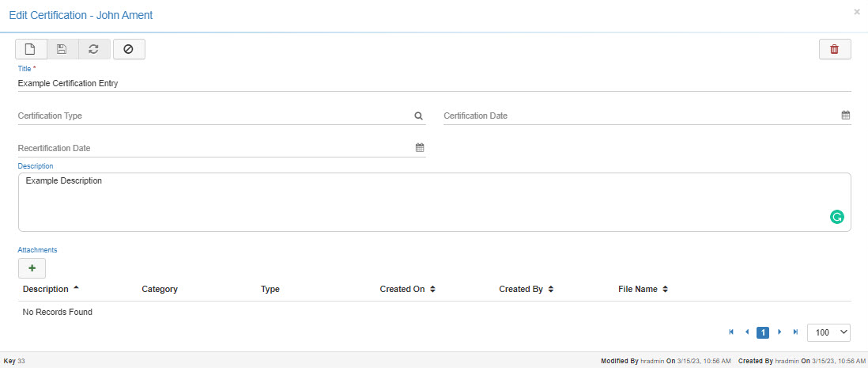Close the Edit Certification dialog

[x=857, y=13]
